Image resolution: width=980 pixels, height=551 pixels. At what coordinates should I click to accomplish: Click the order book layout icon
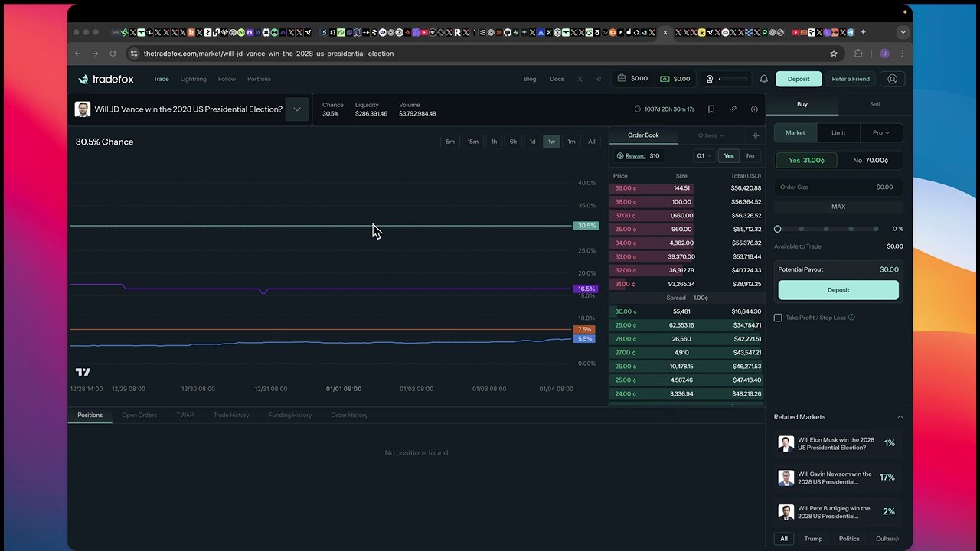[755, 135]
